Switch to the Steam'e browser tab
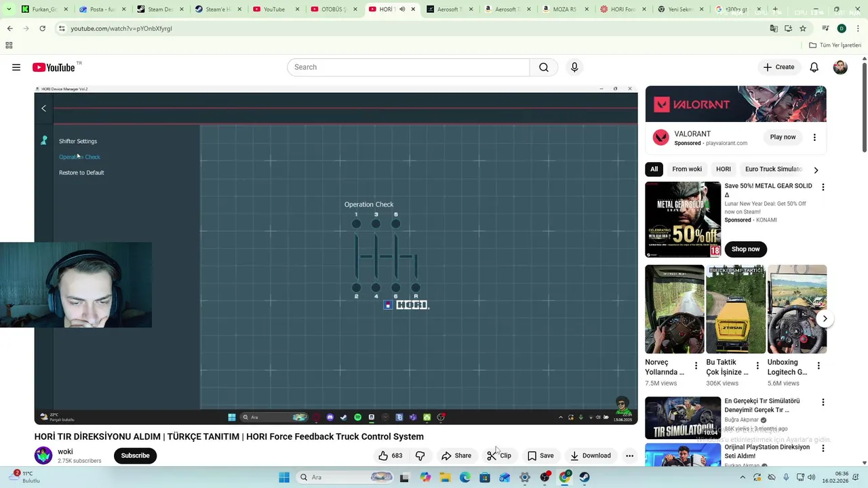Image resolution: width=868 pixels, height=488 pixels. pos(219,9)
